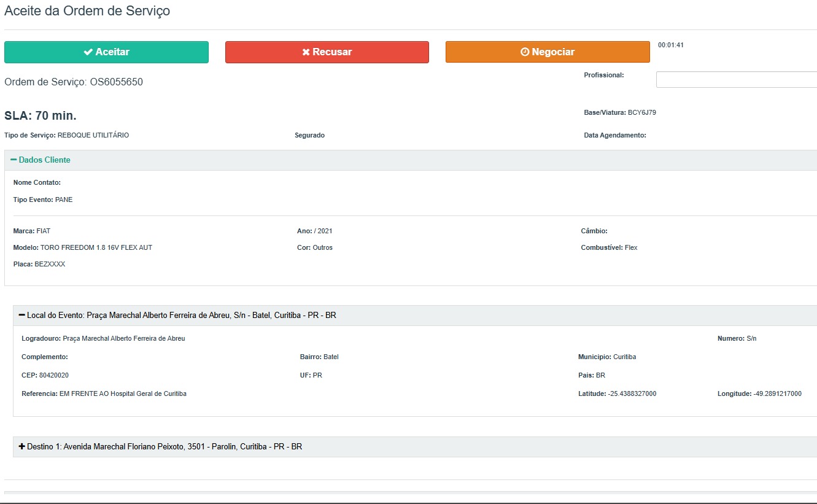The image size is (817, 504).
Task: Click the minus icon beside Local do Evento
Action: click(x=22, y=316)
